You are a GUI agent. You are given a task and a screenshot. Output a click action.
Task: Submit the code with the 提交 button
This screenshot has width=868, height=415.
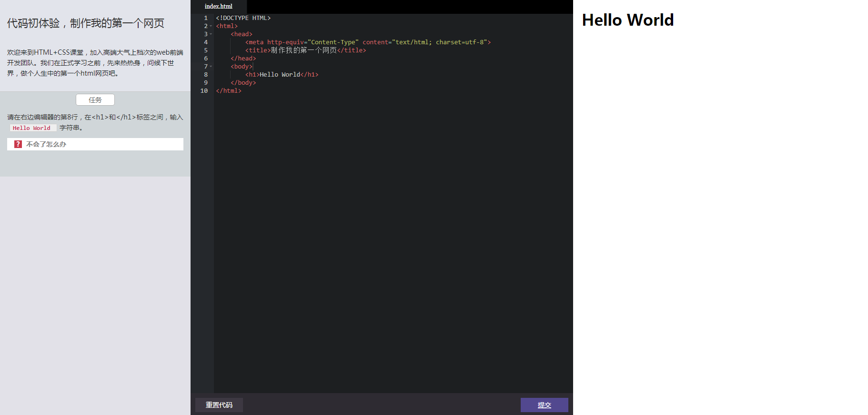point(544,405)
